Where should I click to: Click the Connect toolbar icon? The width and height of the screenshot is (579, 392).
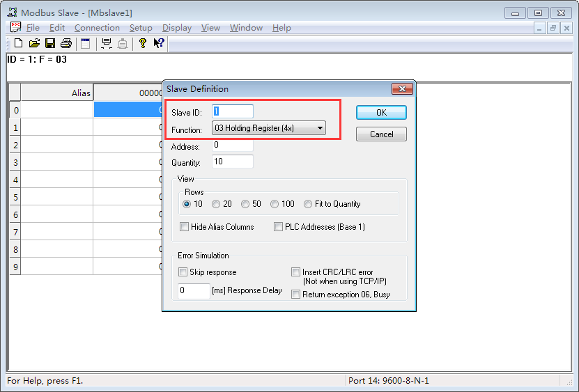pyautogui.click(x=107, y=44)
